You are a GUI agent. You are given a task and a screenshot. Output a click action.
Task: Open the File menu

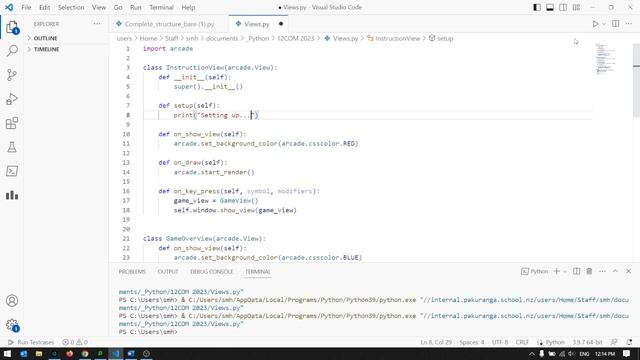coord(26,7)
